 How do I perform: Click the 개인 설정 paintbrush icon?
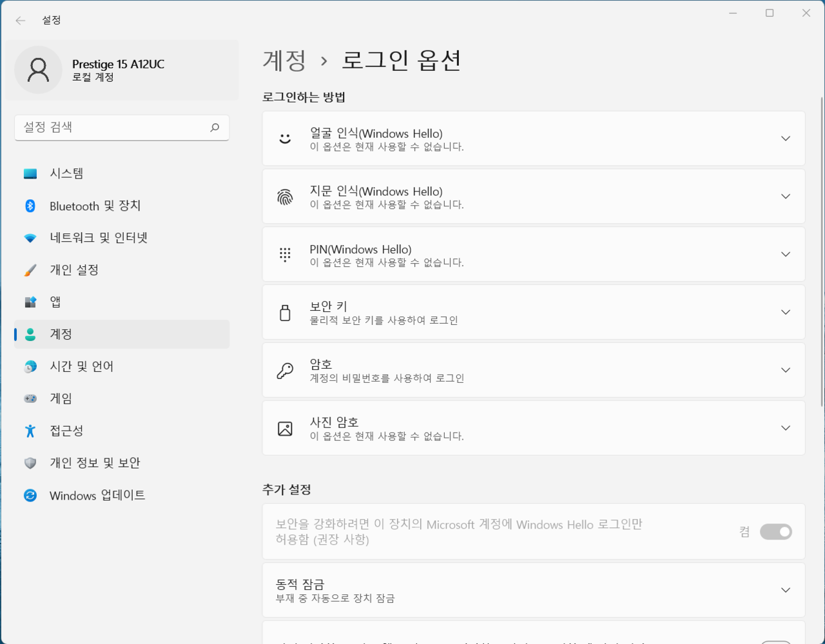(30, 270)
